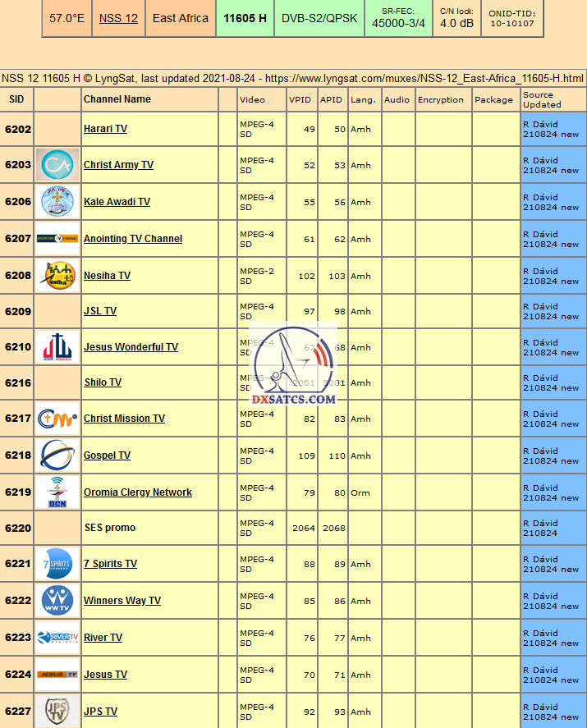Open the JSL TV link
This screenshot has height=728, width=587.
point(100,310)
